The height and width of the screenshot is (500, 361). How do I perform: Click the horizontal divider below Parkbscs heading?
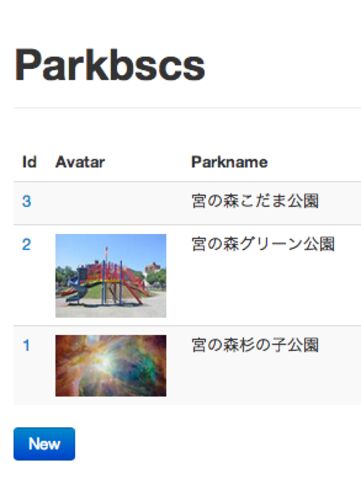click(187, 108)
